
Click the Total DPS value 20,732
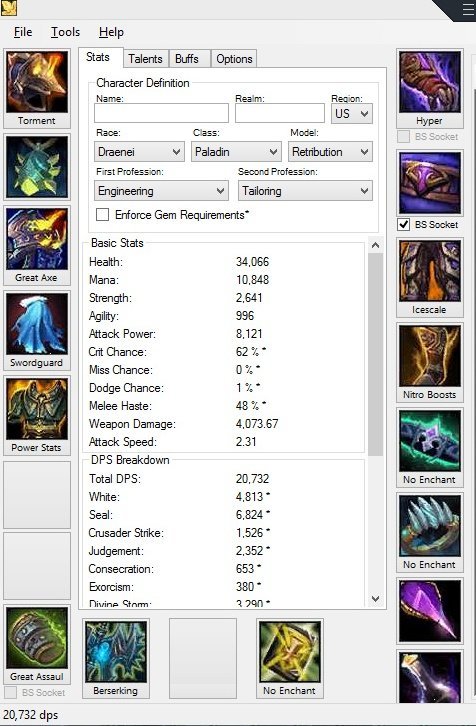pyautogui.click(x=252, y=479)
